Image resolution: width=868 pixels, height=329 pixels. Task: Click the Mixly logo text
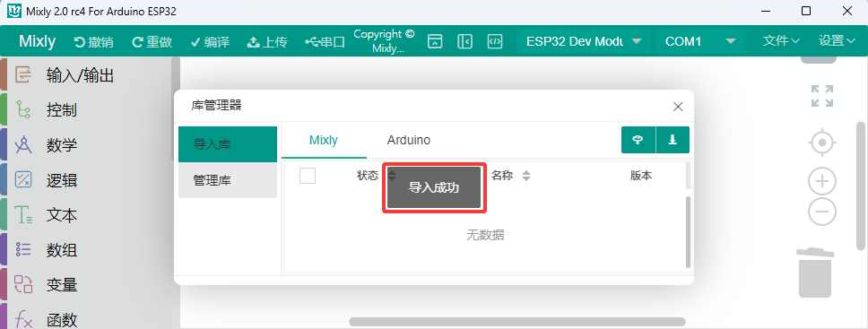(37, 41)
